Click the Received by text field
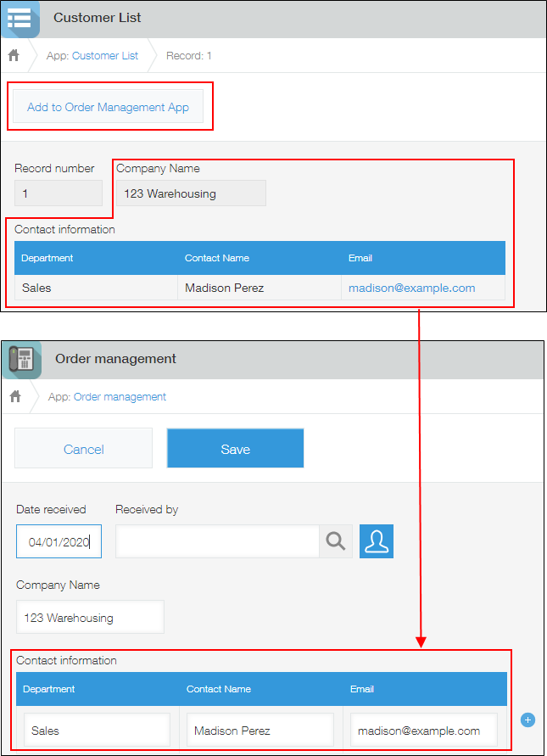This screenshot has height=756, width=547. tap(217, 541)
